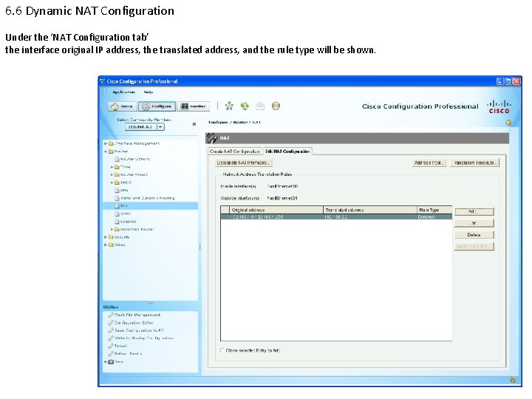Switch to the Monitor toolbar button
This screenshot has width=532, height=399.
pos(193,106)
